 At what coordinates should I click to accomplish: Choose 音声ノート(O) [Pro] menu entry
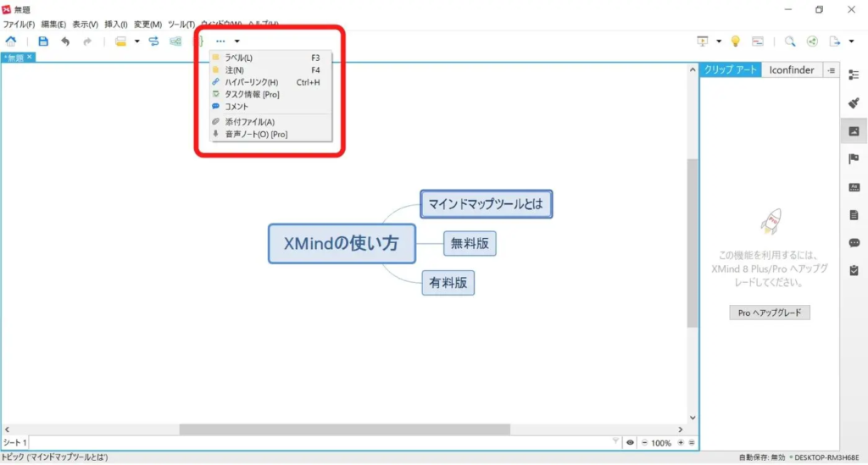270,135
